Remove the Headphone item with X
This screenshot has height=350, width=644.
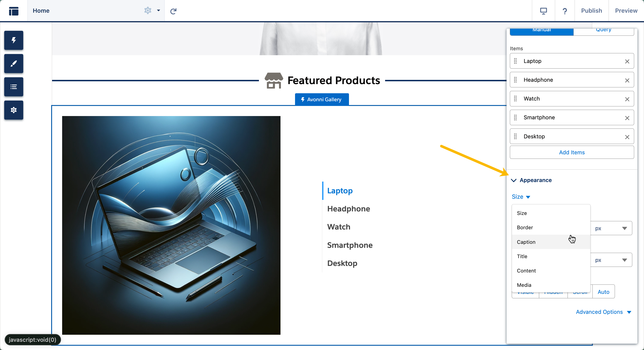coord(627,80)
